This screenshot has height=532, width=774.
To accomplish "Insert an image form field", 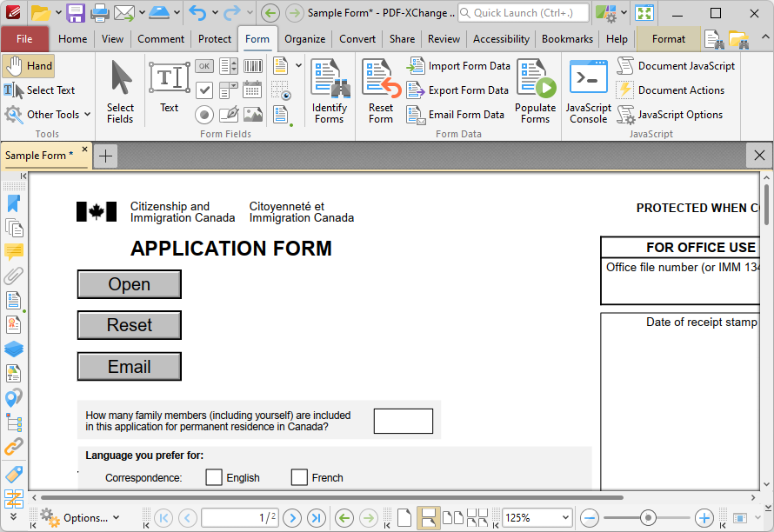I will [253, 115].
